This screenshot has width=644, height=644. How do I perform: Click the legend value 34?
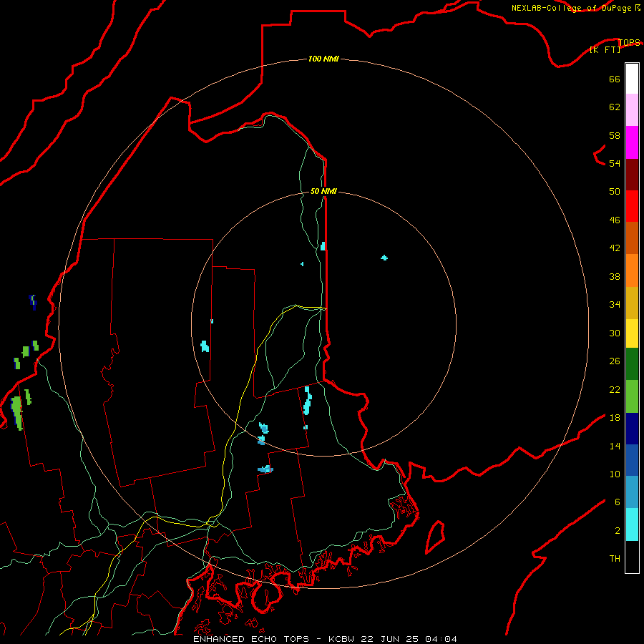pyautogui.click(x=615, y=305)
